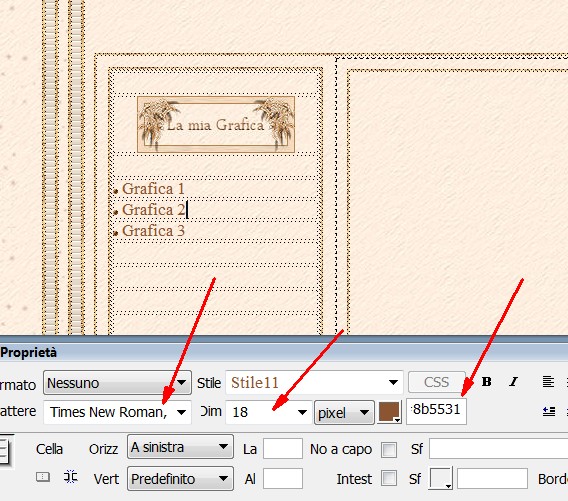Click the align left text icon
This screenshot has height=501, width=568.
[x=548, y=381]
